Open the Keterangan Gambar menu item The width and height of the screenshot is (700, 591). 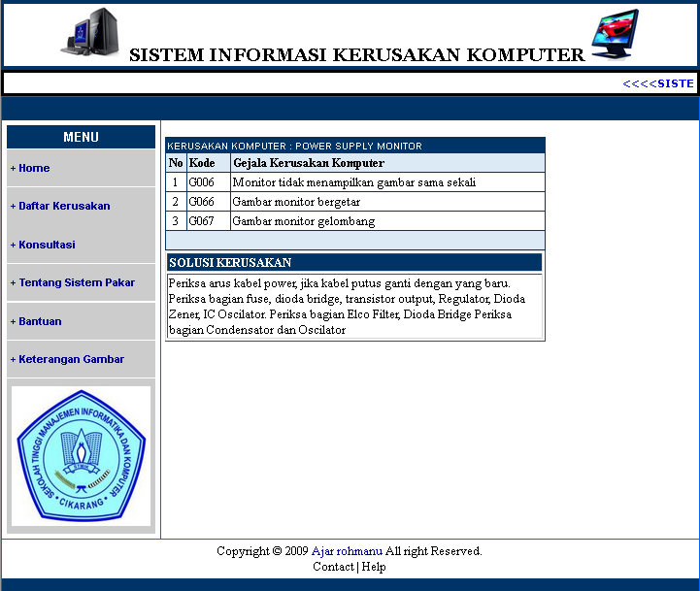pos(67,359)
